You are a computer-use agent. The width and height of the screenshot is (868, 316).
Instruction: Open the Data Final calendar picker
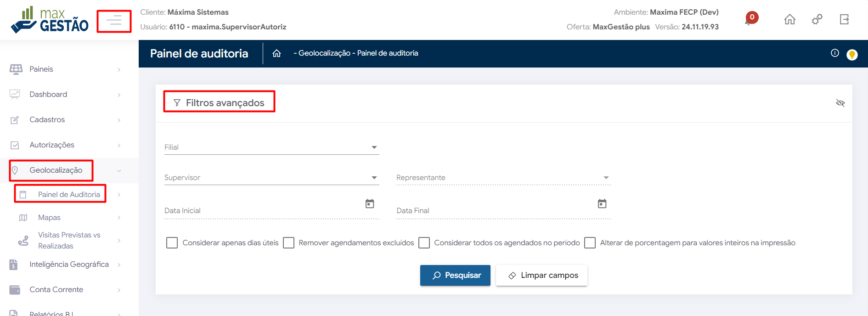click(602, 203)
